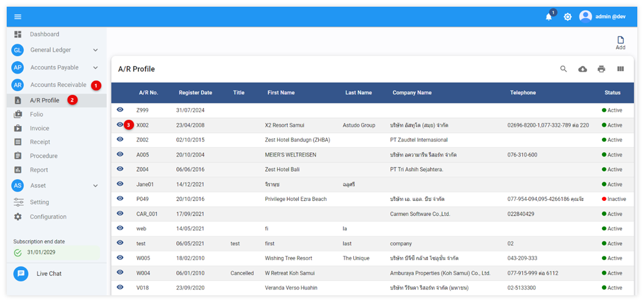Print the A/R Profile list
This screenshot has height=302, width=644.
tap(601, 69)
